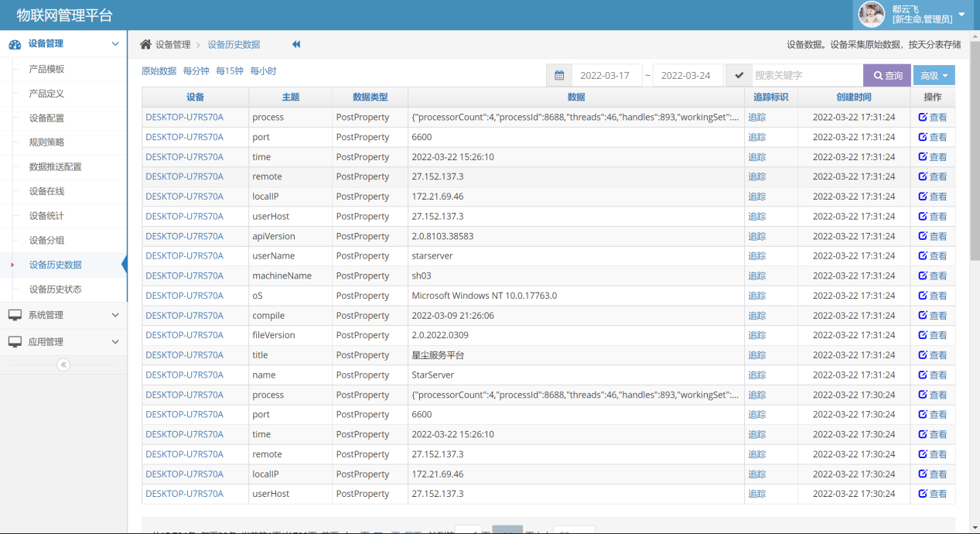This screenshot has width=980, height=534.
Task: Open the 数据推送配置 sidebar item
Action: tap(55, 167)
